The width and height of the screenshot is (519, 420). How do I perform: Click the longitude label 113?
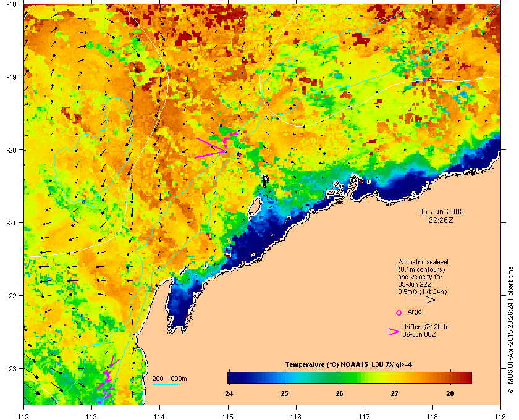tap(91, 416)
